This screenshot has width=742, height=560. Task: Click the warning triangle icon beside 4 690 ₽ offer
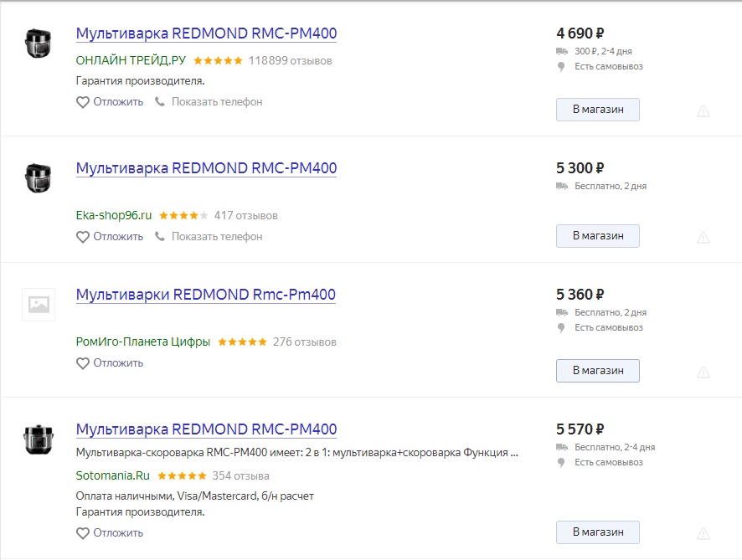703,111
